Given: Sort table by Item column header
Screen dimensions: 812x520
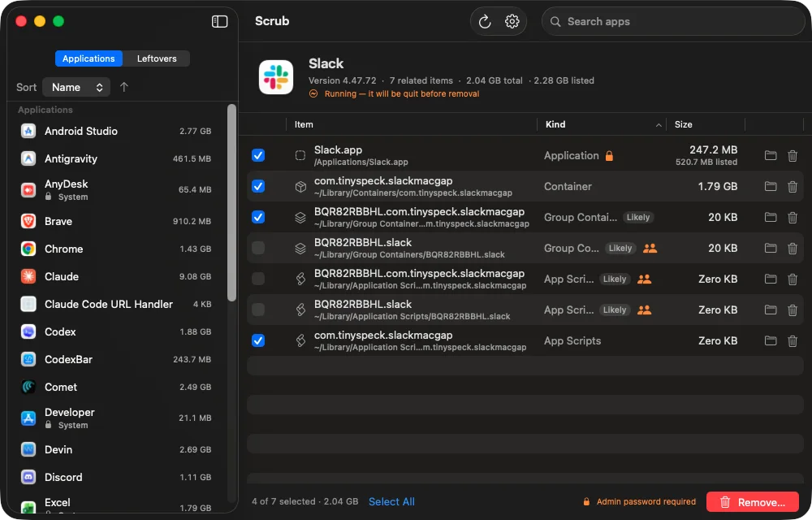Looking at the screenshot, I should coord(412,124).
